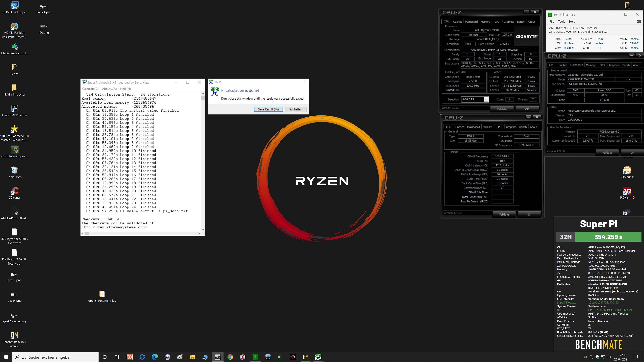The height and width of the screenshot is (362, 644).
Task: Open the AOMEI Backupper desktop icon
Action: (14, 8)
